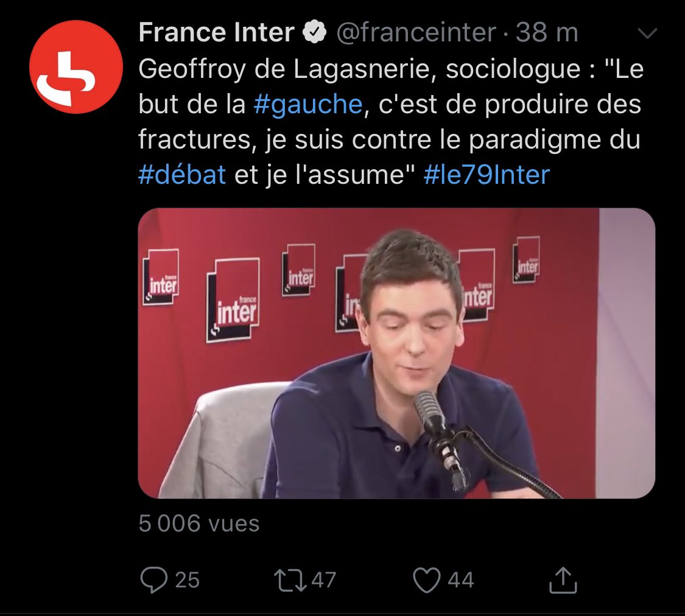685x616 pixels.
Task: Click the France Inter display name
Action: (x=216, y=32)
